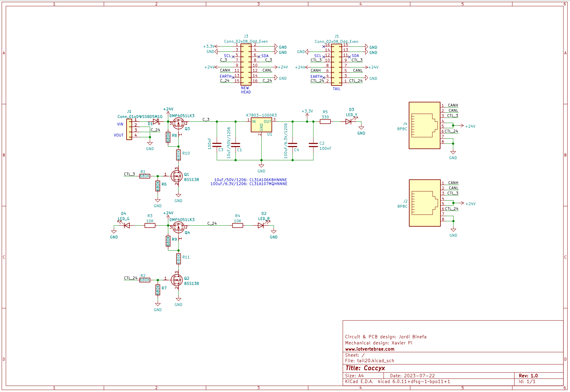
Task: Select the Q4 DMP4051LK3 MOSFET symbol
Action: (x=178, y=227)
